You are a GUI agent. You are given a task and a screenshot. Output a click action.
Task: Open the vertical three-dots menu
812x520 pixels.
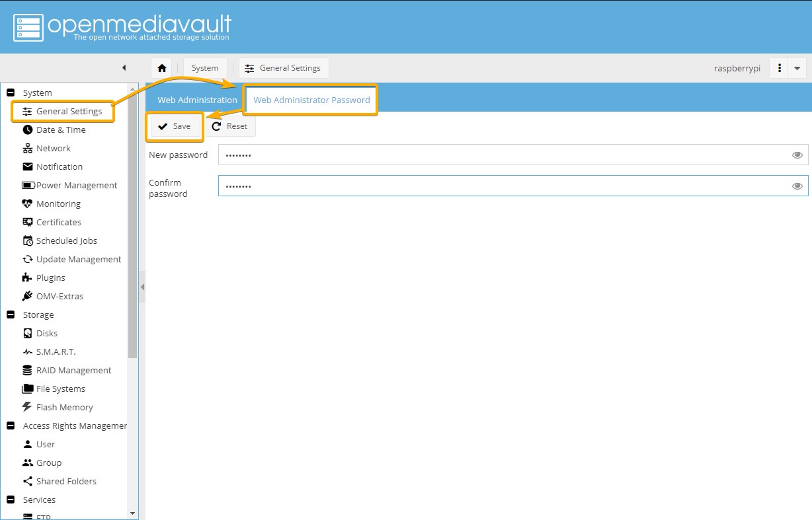click(780, 68)
